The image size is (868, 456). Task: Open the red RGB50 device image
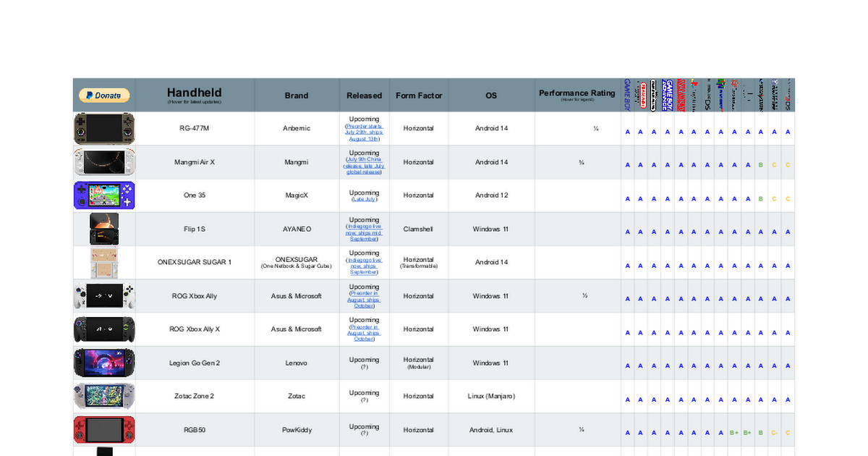[x=104, y=430]
